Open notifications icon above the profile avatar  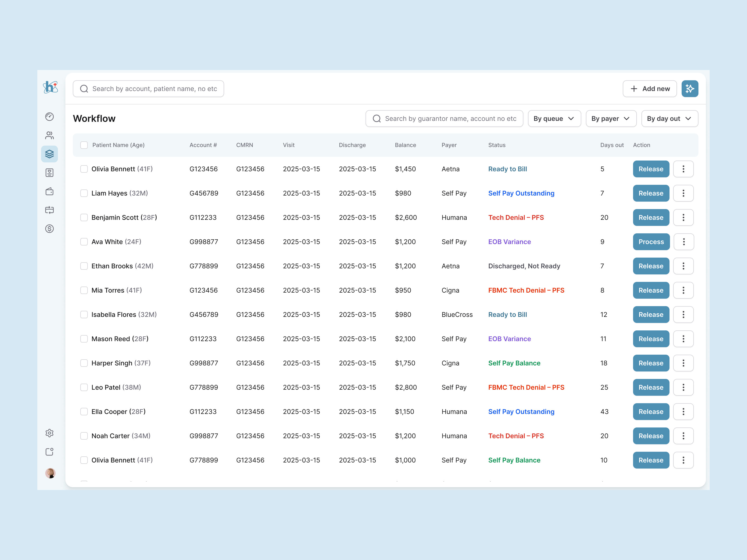[50, 452]
